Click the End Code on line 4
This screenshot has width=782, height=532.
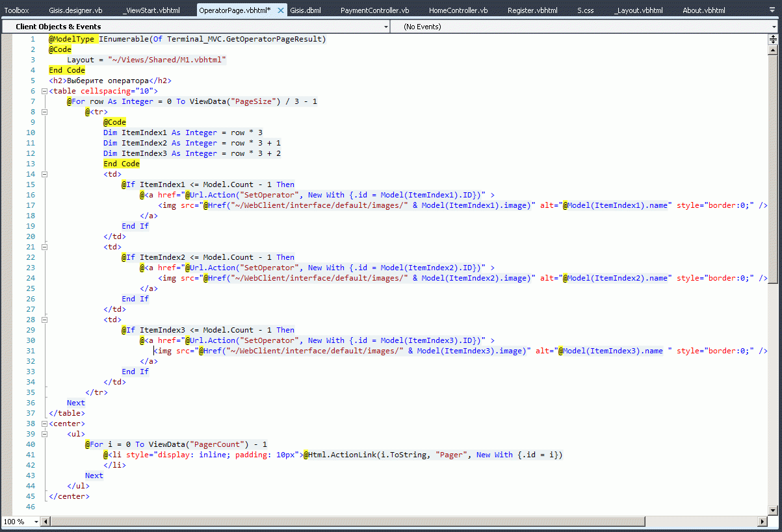tap(67, 70)
